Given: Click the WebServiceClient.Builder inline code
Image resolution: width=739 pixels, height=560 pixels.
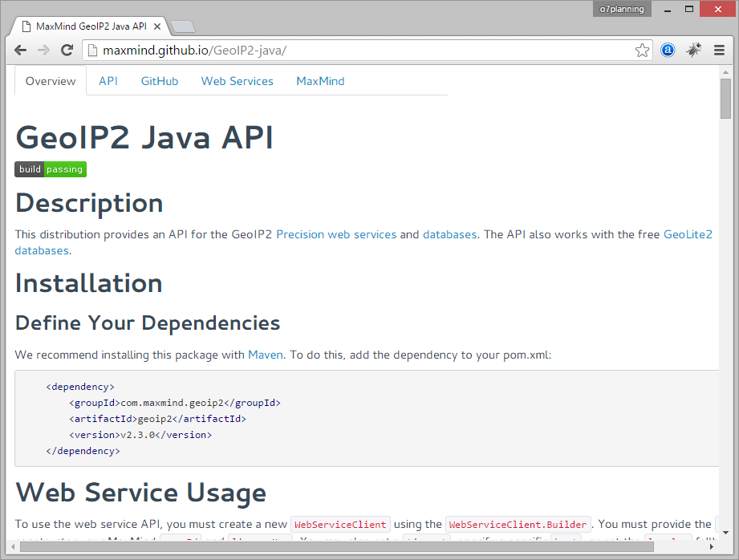Looking at the screenshot, I should click(518, 524).
